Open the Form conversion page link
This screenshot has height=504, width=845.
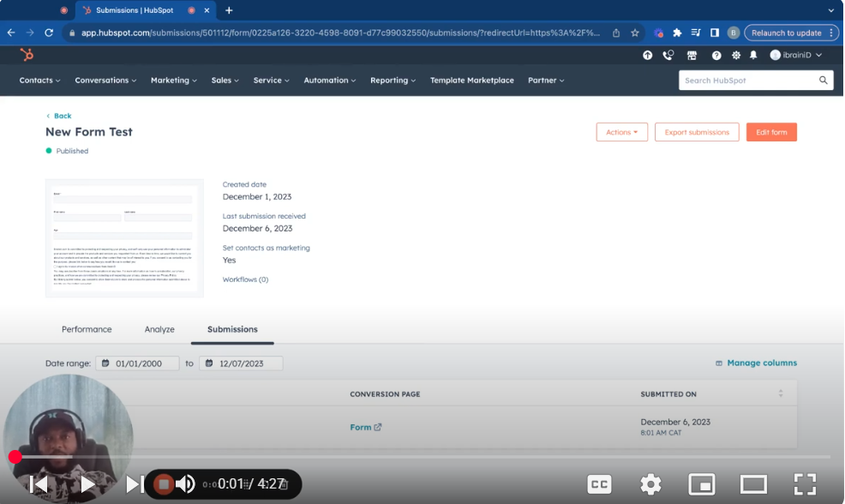(x=361, y=427)
